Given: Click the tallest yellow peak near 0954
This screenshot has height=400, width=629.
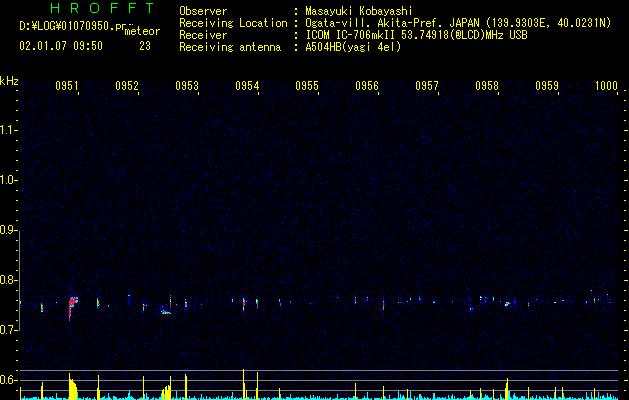Looking at the screenshot, I should (243, 384).
